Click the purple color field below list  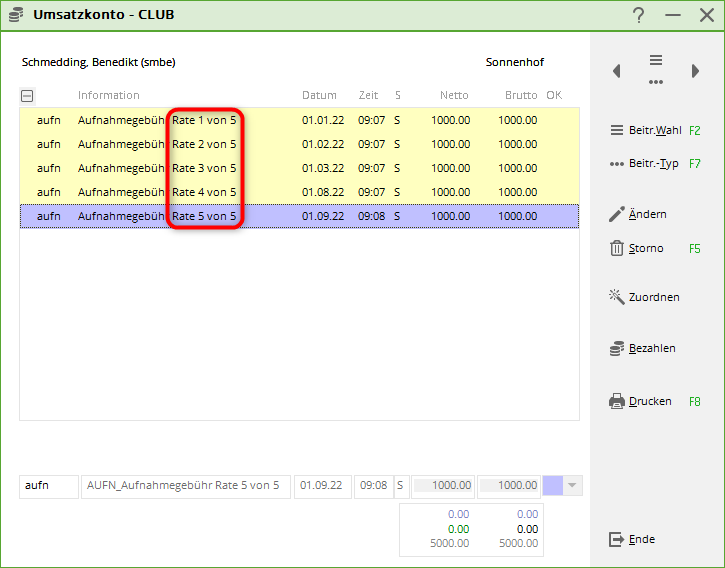tap(552, 486)
